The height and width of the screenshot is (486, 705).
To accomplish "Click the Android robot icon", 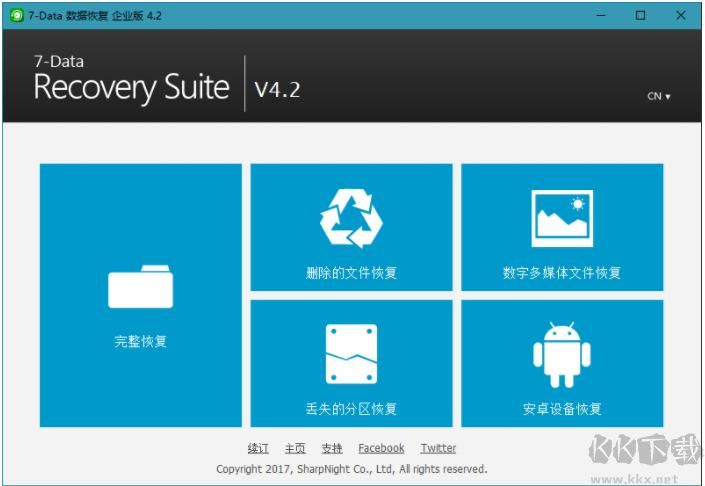I will (562, 354).
